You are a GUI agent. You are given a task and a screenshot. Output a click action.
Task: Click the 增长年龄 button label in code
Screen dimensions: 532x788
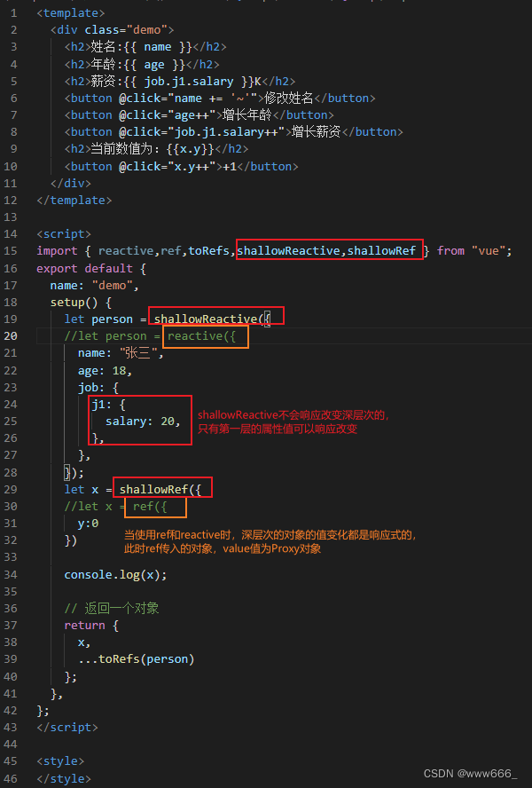click(247, 115)
